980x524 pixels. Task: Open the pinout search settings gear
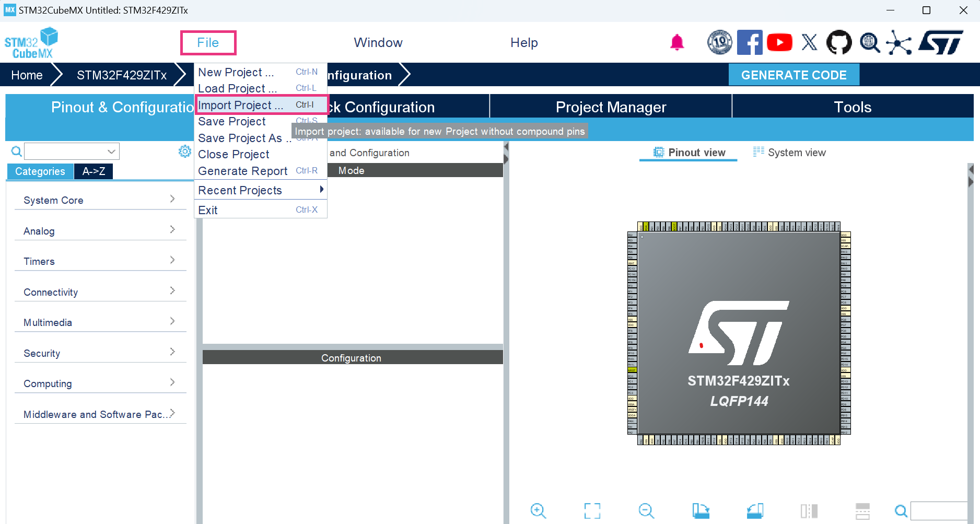pyautogui.click(x=185, y=151)
